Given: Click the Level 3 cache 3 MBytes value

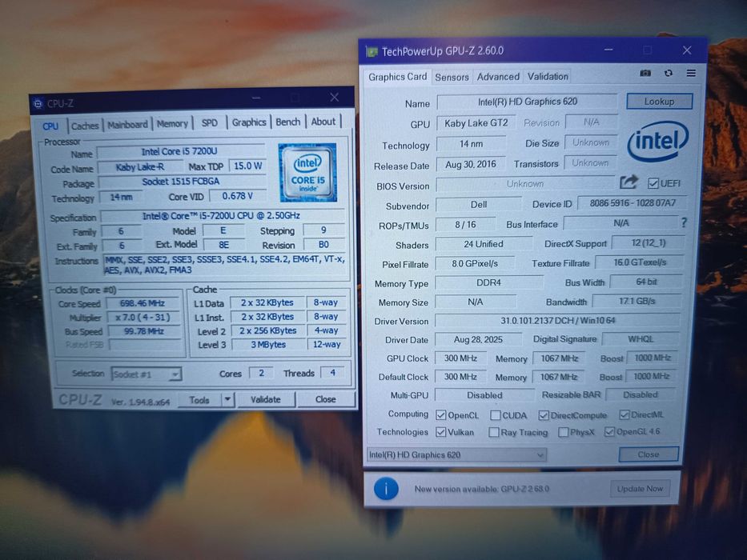Looking at the screenshot, I should (x=267, y=344).
